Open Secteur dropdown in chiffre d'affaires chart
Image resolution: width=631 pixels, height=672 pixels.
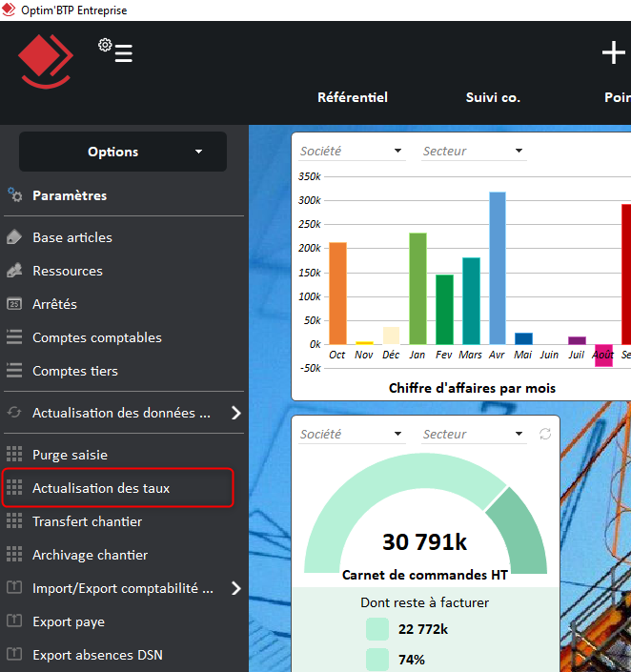[474, 151]
